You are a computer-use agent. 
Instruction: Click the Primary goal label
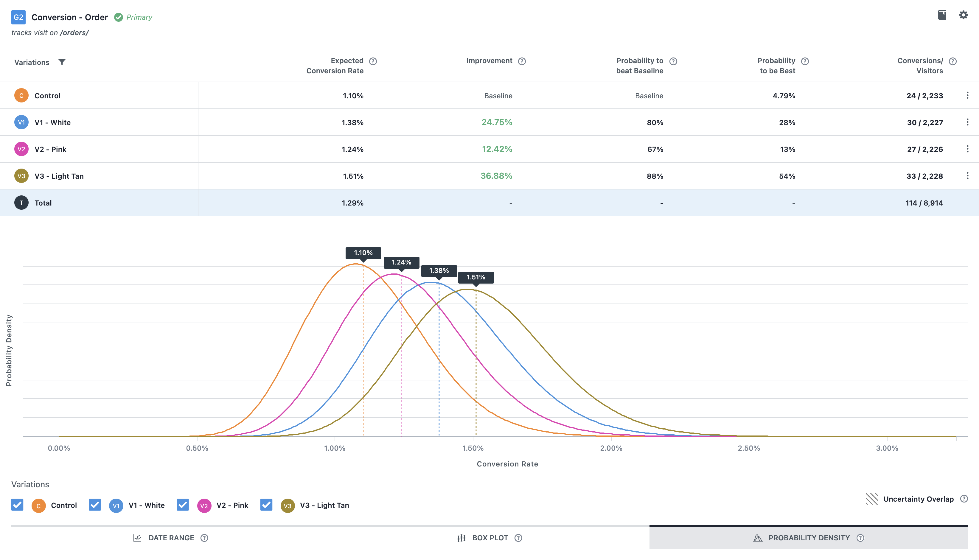[x=139, y=17]
